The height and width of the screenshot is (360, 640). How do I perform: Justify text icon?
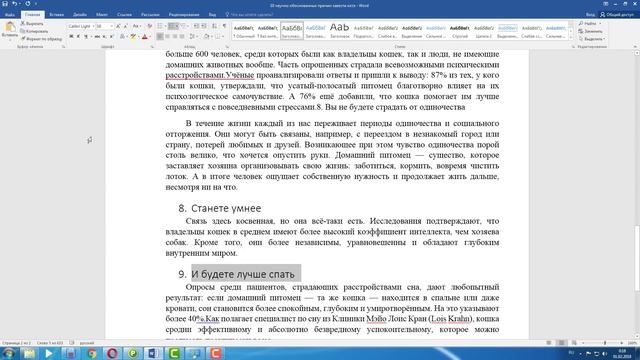pos(182,37)
